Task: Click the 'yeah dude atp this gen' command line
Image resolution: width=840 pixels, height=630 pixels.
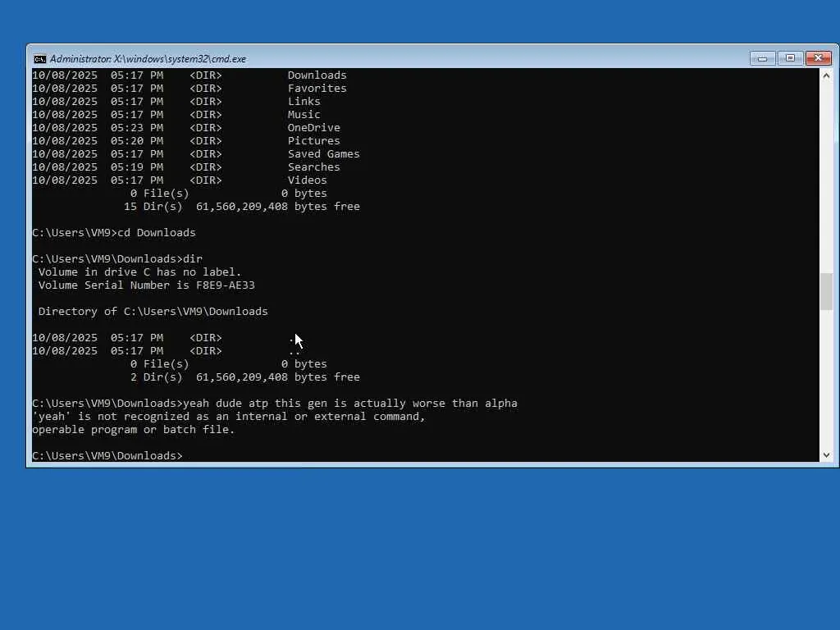Action: point(275,403)
